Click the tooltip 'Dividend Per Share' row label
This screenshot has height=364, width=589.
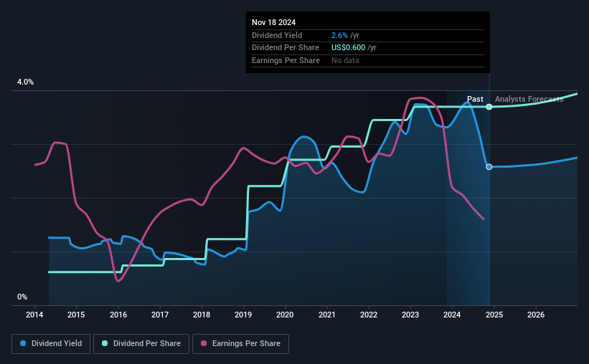286,48
